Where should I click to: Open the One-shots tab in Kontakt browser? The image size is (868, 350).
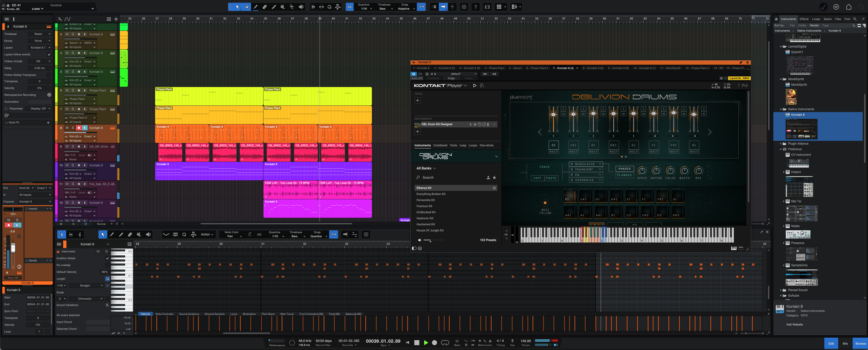click(486, 146)
